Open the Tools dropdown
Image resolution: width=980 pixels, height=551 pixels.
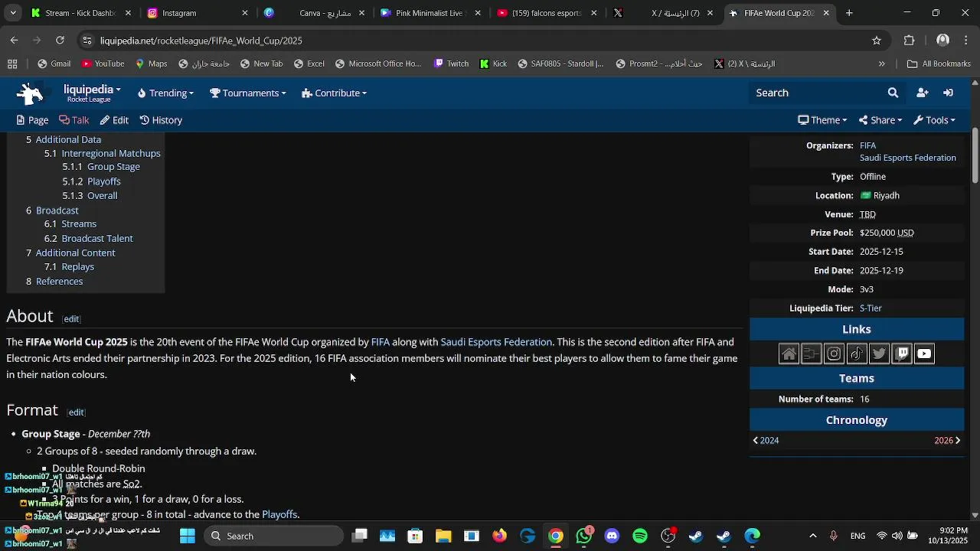(934, 120)
